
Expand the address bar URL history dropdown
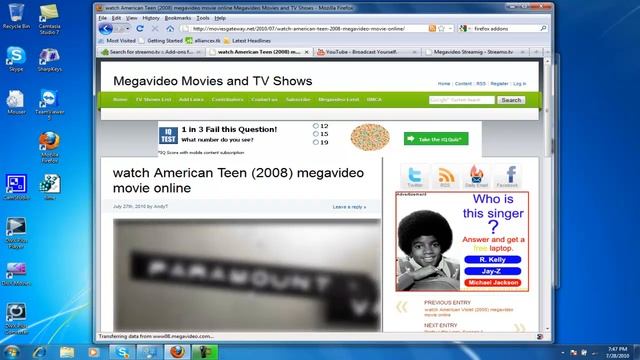pyautogui.click(x=450, y=29)
